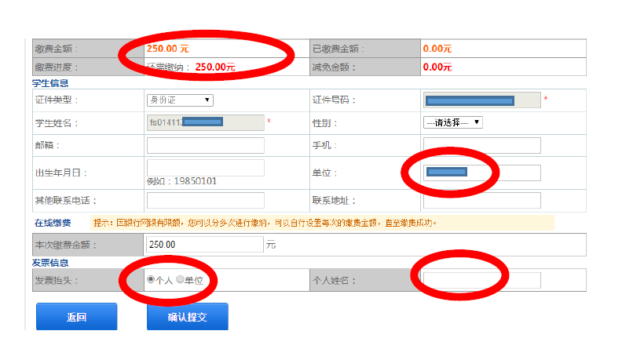
Task: Click the 其他联系电话 input box
Action: 205,200
